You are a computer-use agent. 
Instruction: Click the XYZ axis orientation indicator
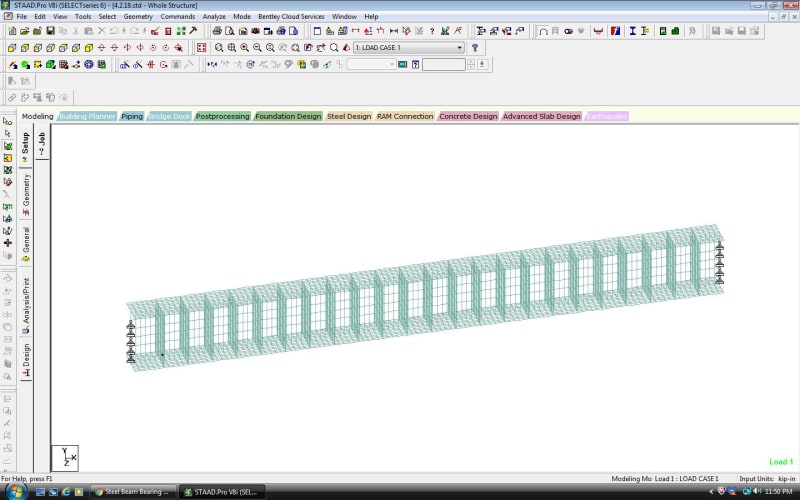pyautogui.click(x=65, y=458)
